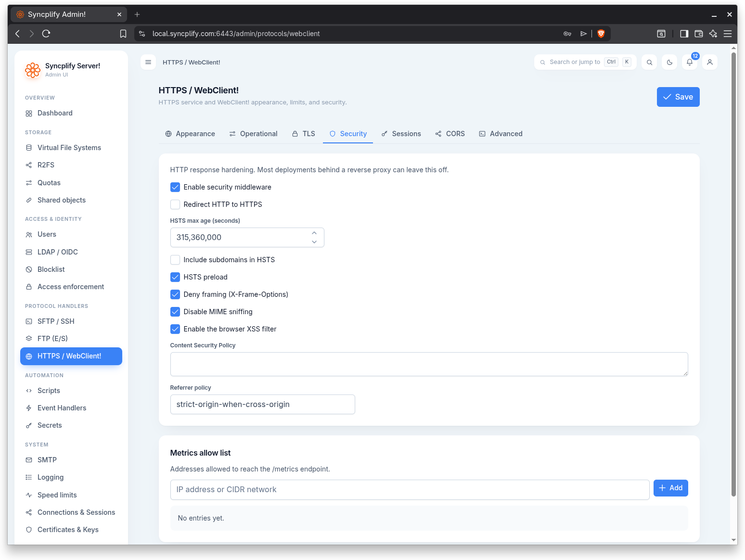Image resolution: width=745 pixels, height=560 pixels.
Task: Open Shared objects page
Action: click(x=71, y=200)
